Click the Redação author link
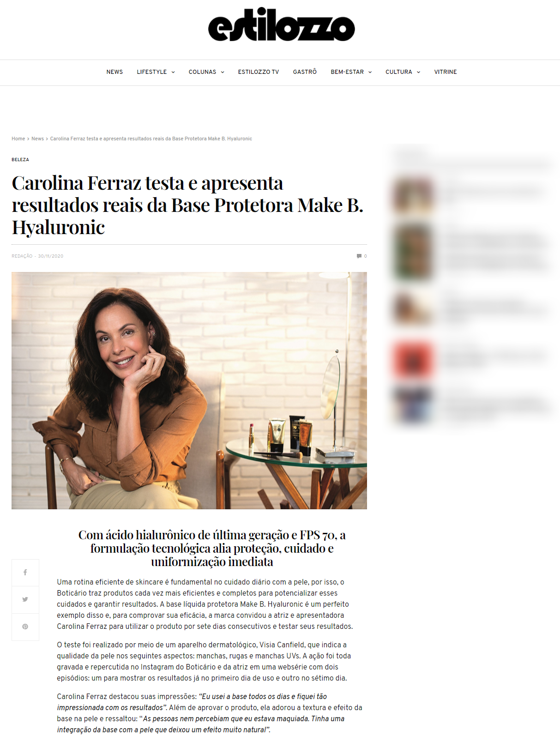 [22, 256]
